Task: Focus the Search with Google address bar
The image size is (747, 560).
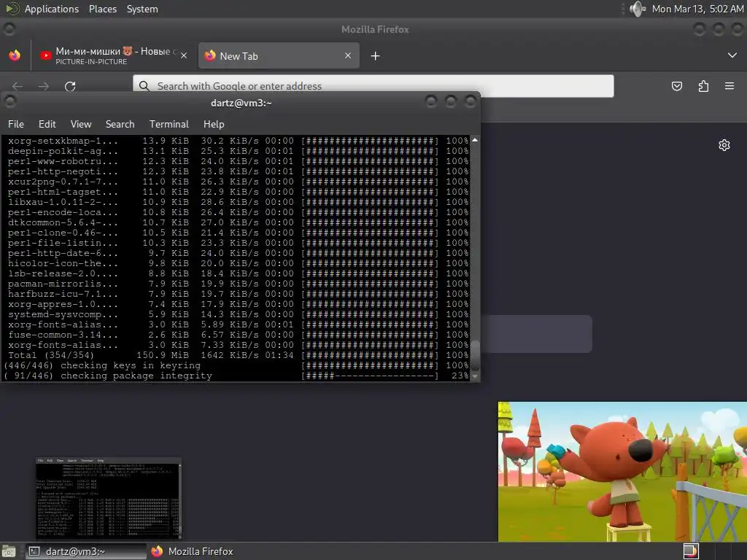Action: pyautogui.click(x=373, y=86)
